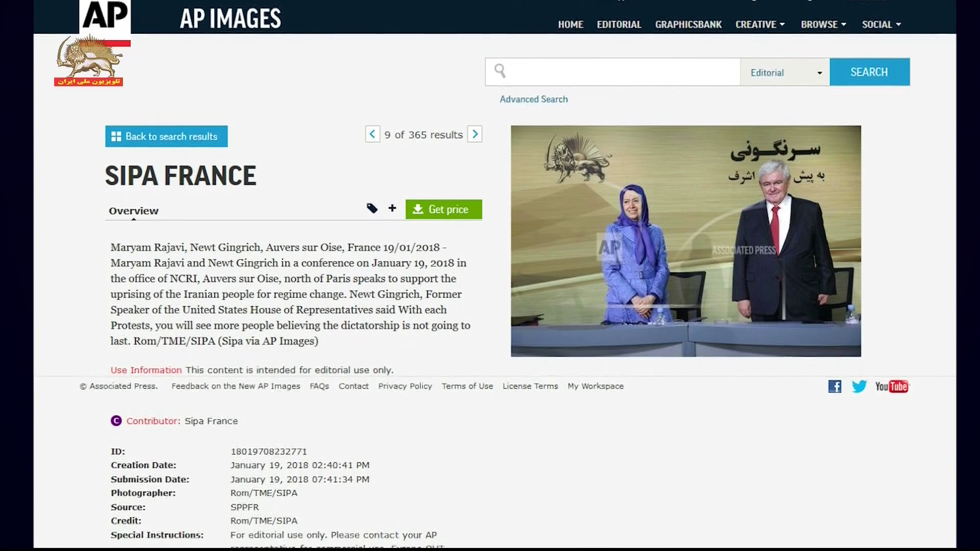Click the blue Search button
Image resolution: width=980 pixels, height=551 pixels.
pos(869,72)
